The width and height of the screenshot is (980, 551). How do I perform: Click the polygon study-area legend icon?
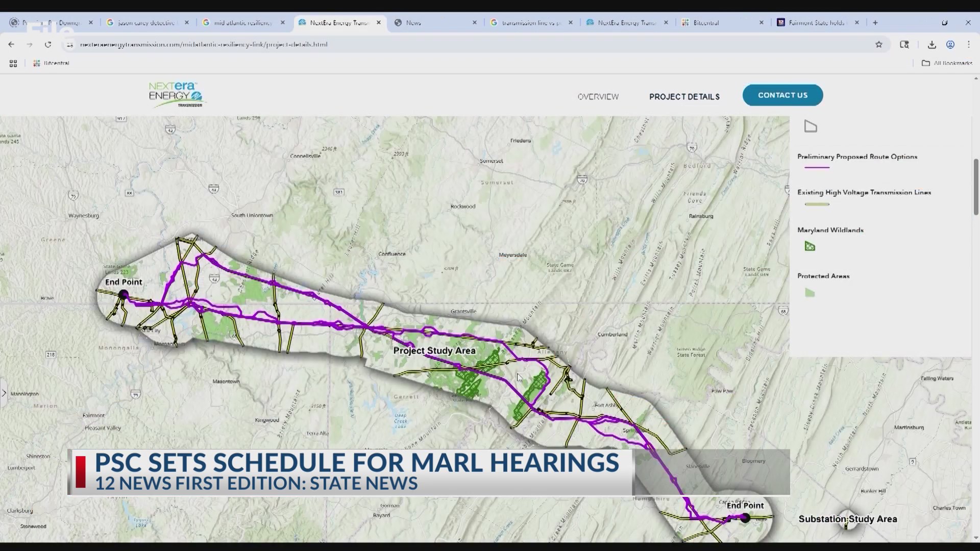811,126
